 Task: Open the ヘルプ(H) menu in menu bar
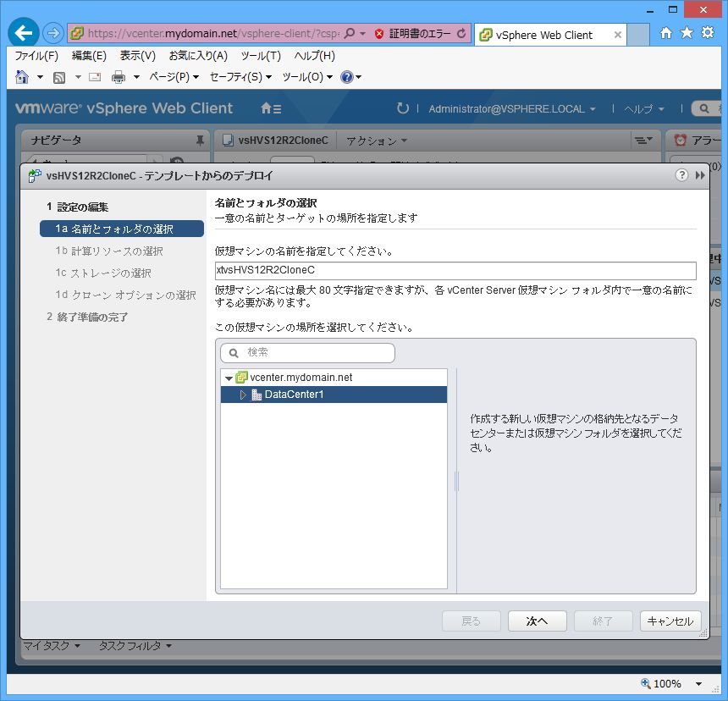[314, 56]
